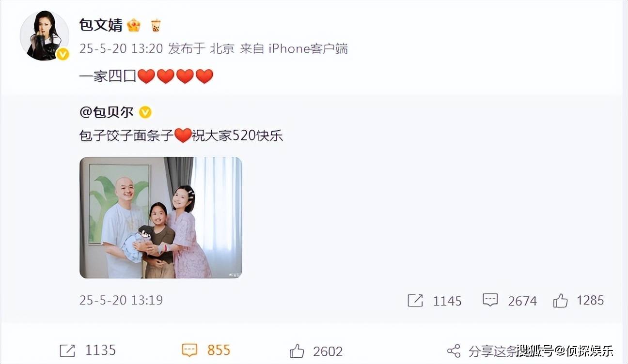Viewport: 628px width, 364px height.
Task: Repost the original post via the 1145 icon
Action: [x=415, y=301]
